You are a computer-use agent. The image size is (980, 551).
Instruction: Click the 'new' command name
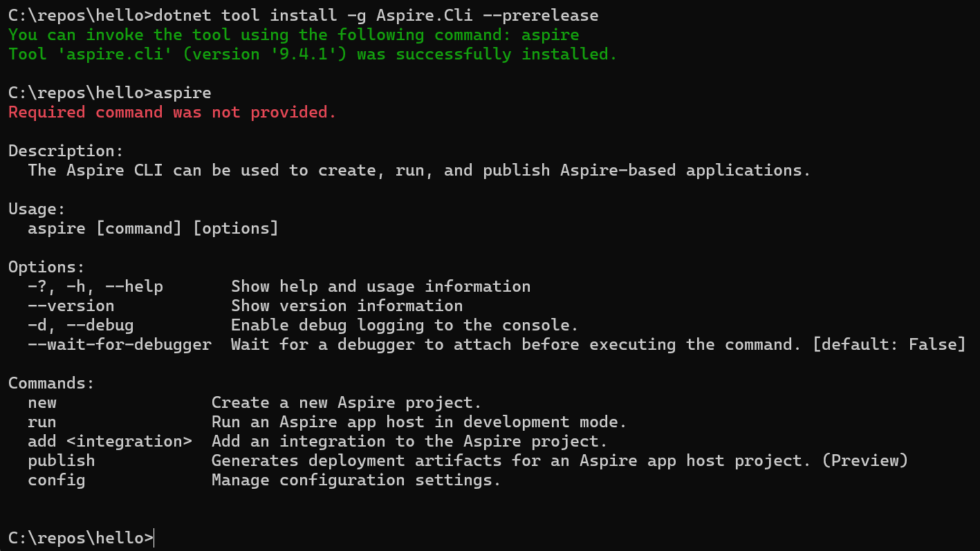coord(42,403)
